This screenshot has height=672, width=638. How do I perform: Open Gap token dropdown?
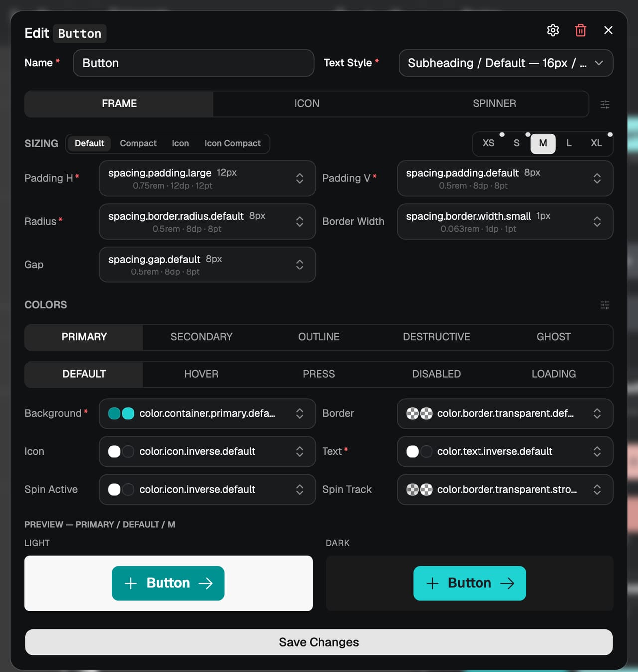[207, 265]
